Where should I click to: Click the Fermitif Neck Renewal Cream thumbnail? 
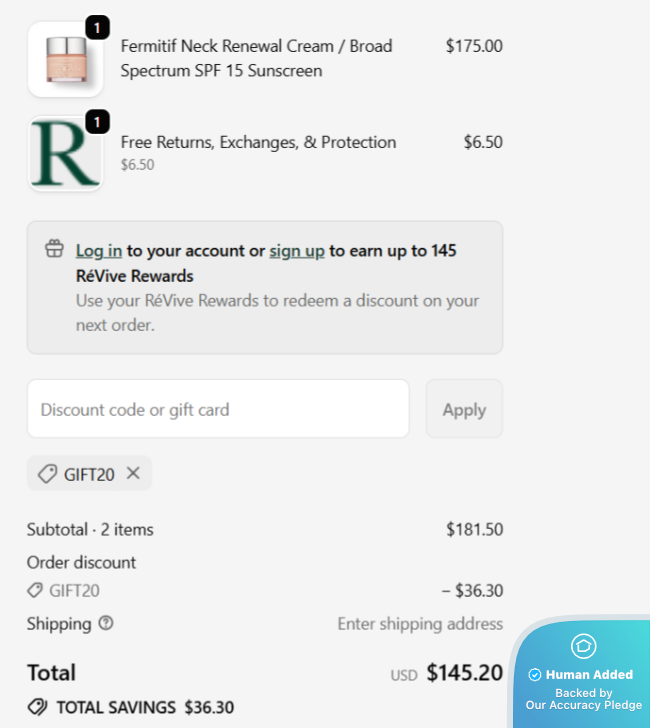[65, 60]
